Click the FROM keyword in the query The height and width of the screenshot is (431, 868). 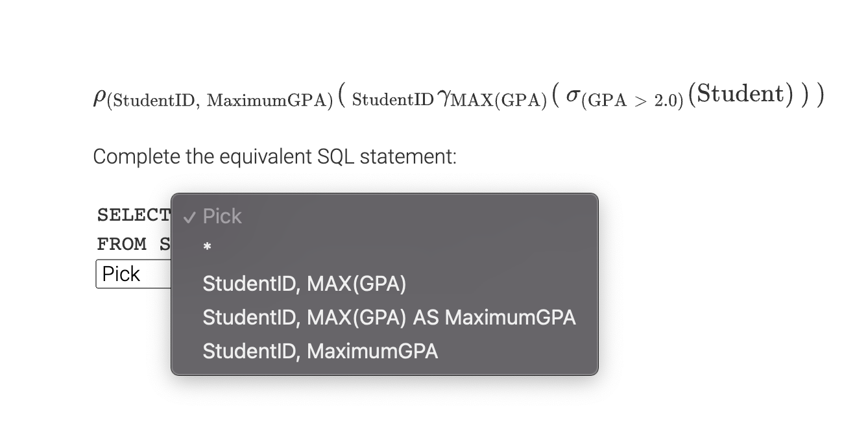121,244
